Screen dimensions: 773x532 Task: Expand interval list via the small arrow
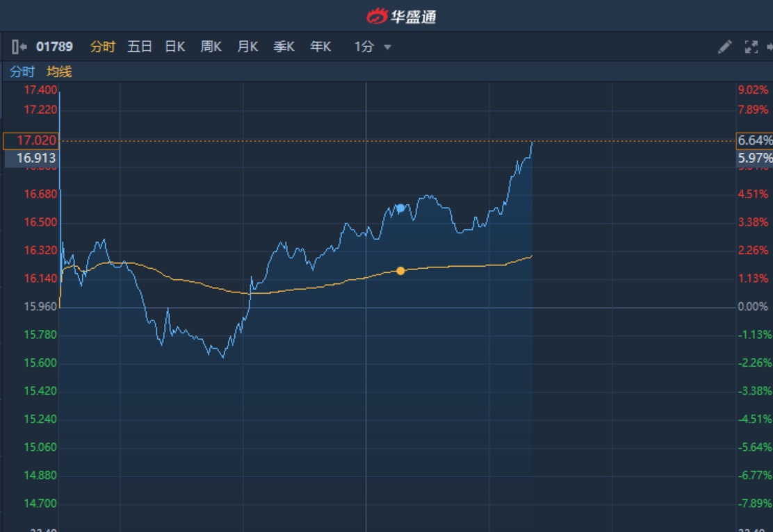pos(387,48)
